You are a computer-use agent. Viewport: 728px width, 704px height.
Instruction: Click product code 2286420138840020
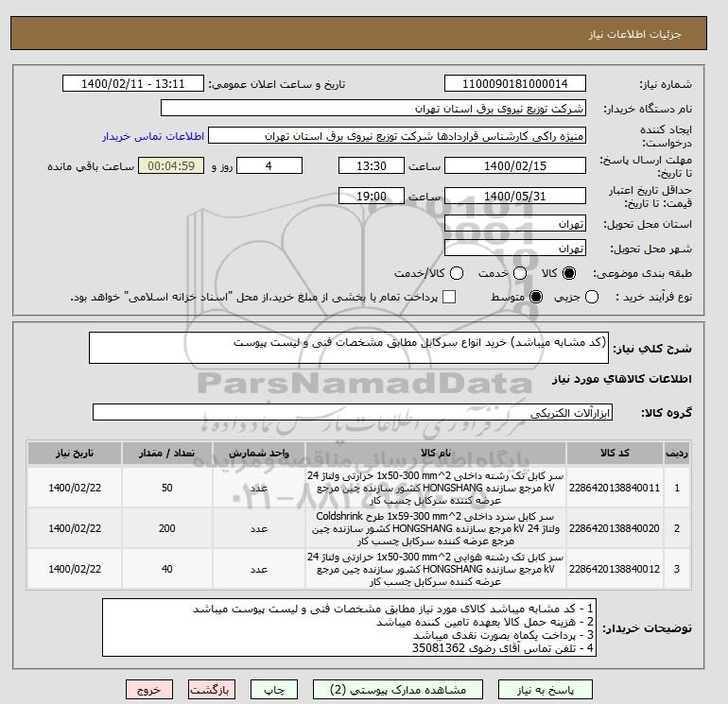(x=615, y=528)
